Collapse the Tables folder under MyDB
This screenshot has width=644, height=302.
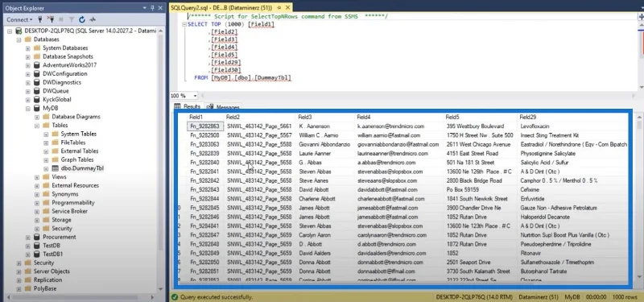[x=37, y=126]
